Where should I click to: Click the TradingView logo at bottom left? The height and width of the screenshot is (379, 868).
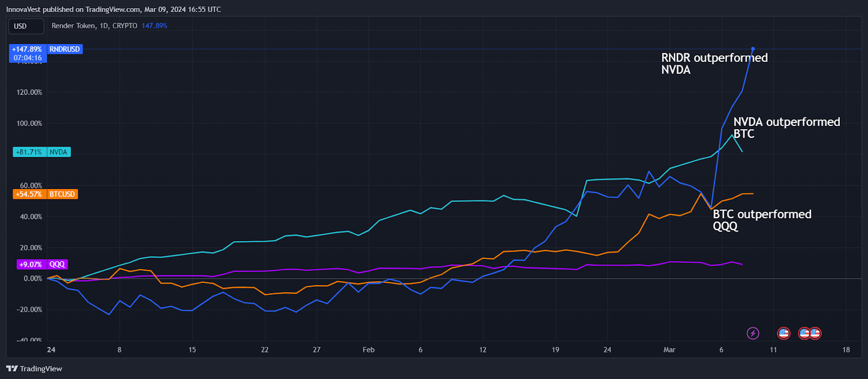(x=34, y=369)
